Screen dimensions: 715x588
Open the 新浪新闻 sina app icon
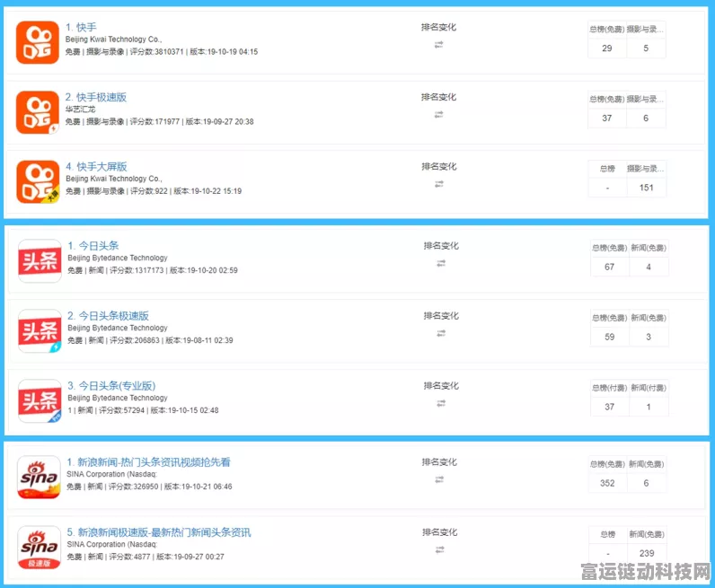tap(39, 478)
